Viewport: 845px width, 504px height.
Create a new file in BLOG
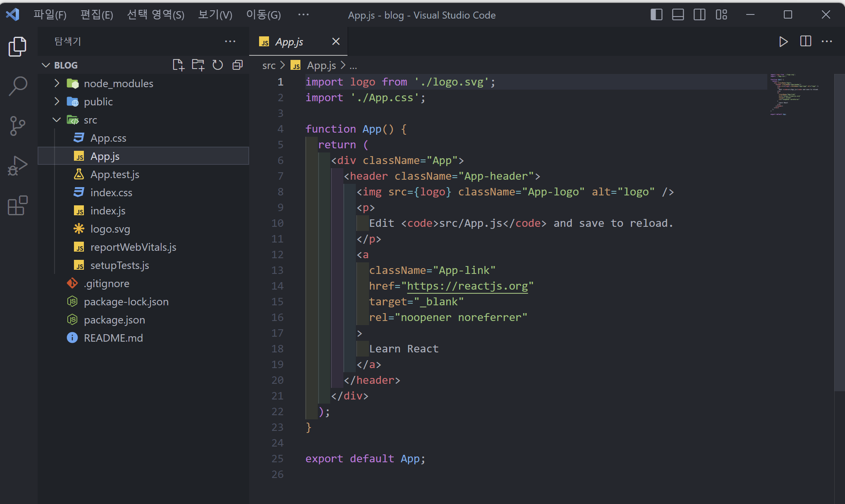click(x=178, y=65)
